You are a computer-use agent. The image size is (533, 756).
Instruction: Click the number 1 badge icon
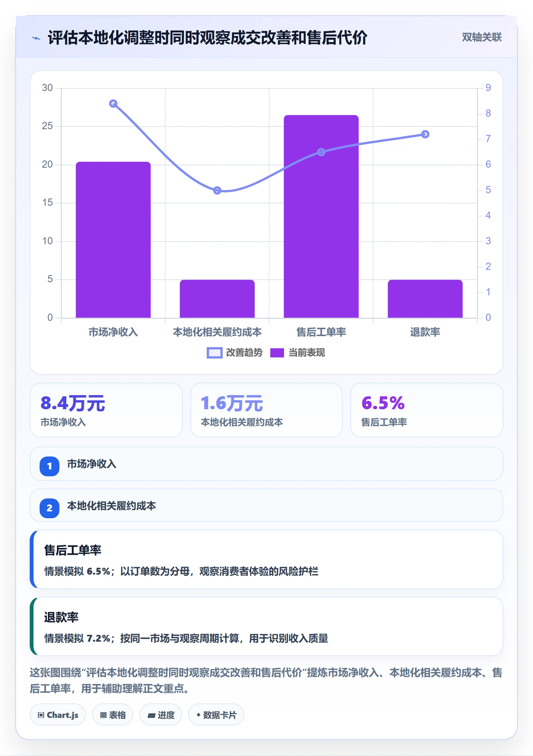click(49, 466)
